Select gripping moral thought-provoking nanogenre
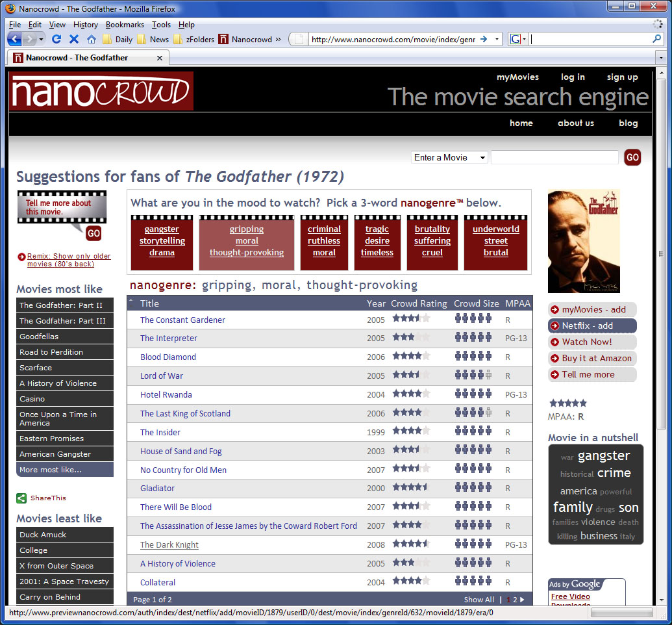Screen dimensions: 672x625 [x=247, y=243]
